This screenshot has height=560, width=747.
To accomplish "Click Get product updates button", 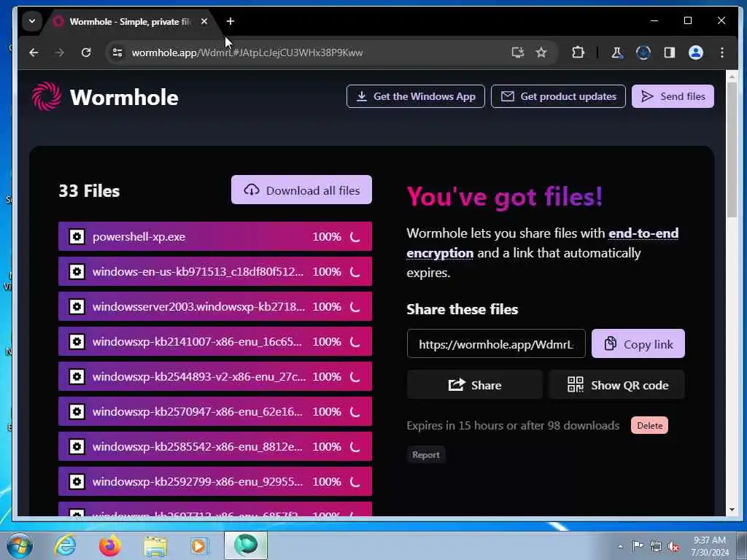I will coord(558,96).
